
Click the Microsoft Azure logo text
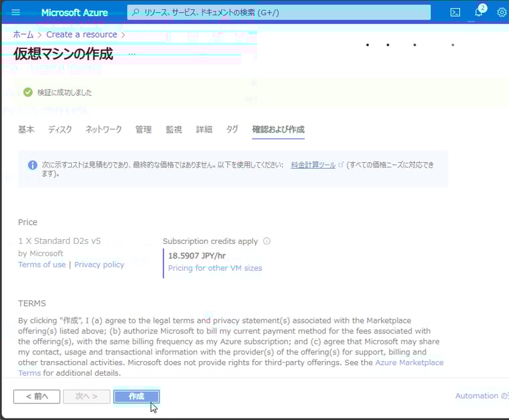(74, 12)
